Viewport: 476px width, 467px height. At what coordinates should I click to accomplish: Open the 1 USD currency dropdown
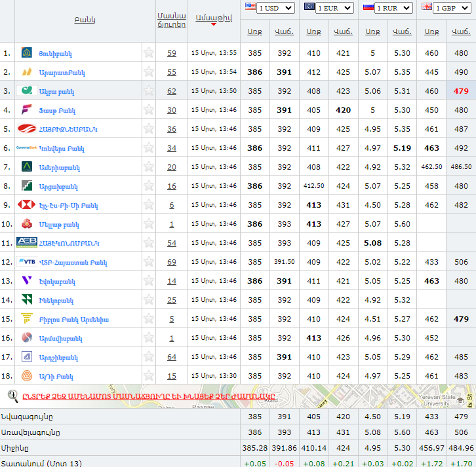point(275,8)
